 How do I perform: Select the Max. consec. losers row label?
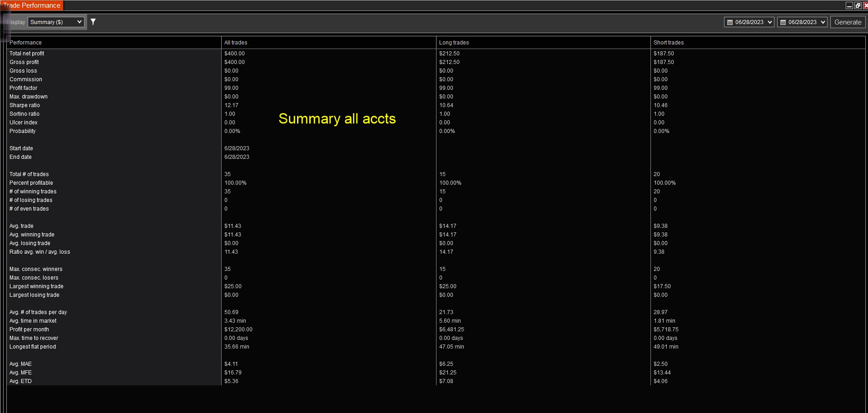coord(34,278)
